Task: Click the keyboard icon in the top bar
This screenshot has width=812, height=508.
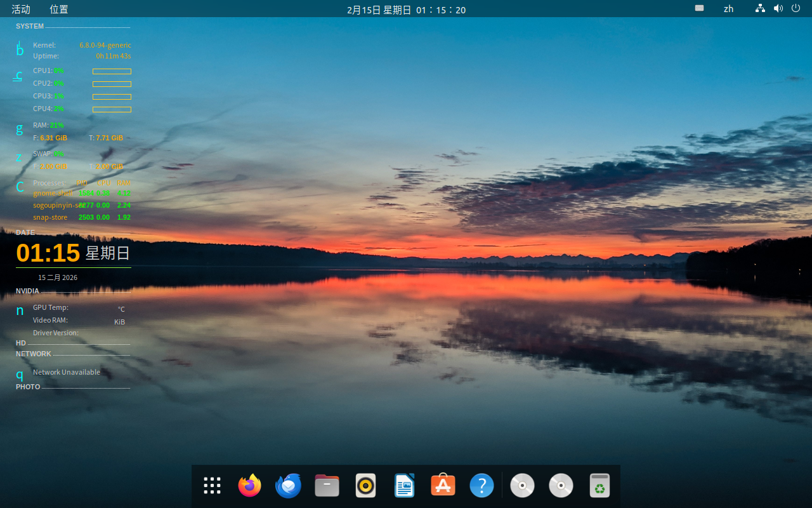Action: tap(699, 9)
